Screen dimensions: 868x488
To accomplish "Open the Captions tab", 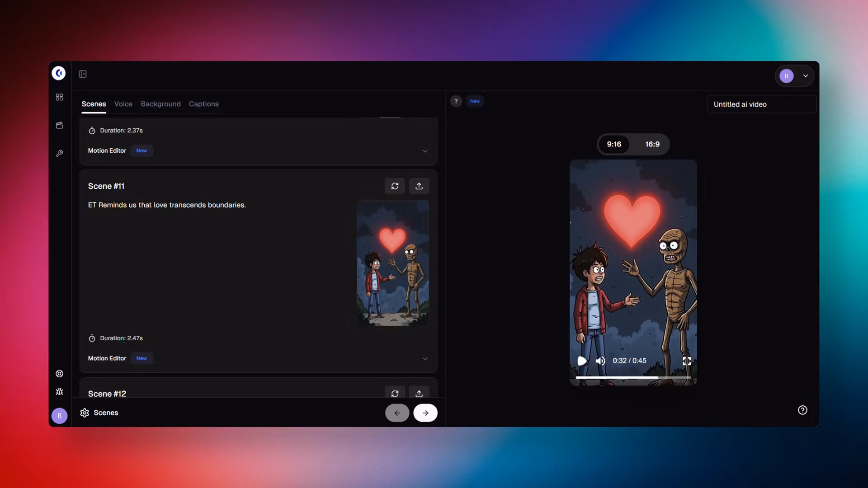I will 203,104.
